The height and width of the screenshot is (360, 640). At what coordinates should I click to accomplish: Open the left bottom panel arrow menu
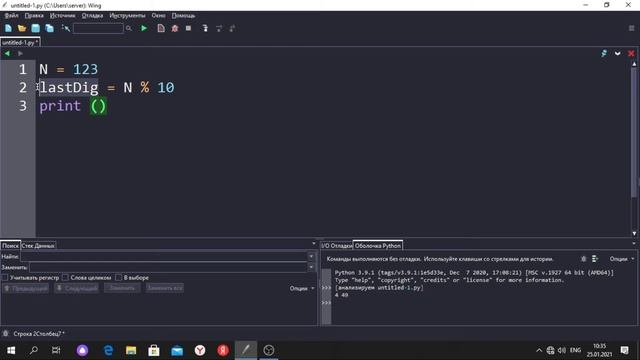(x=314, y=243)
